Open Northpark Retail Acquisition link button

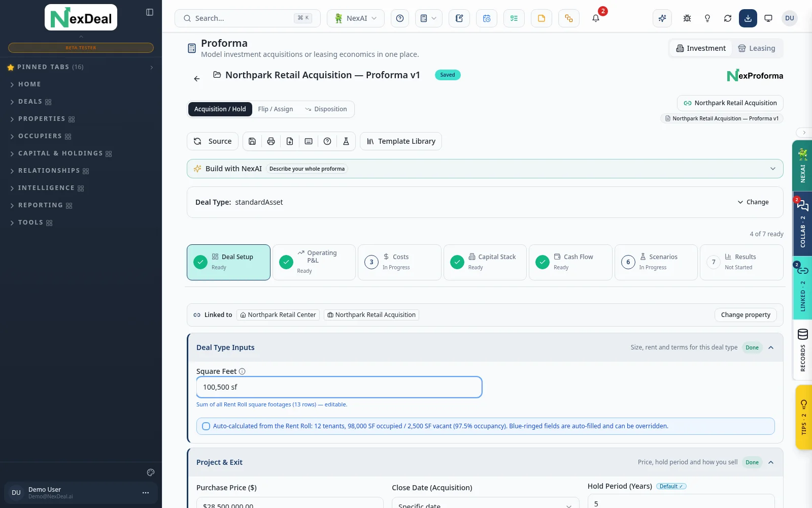pos(730,103)
